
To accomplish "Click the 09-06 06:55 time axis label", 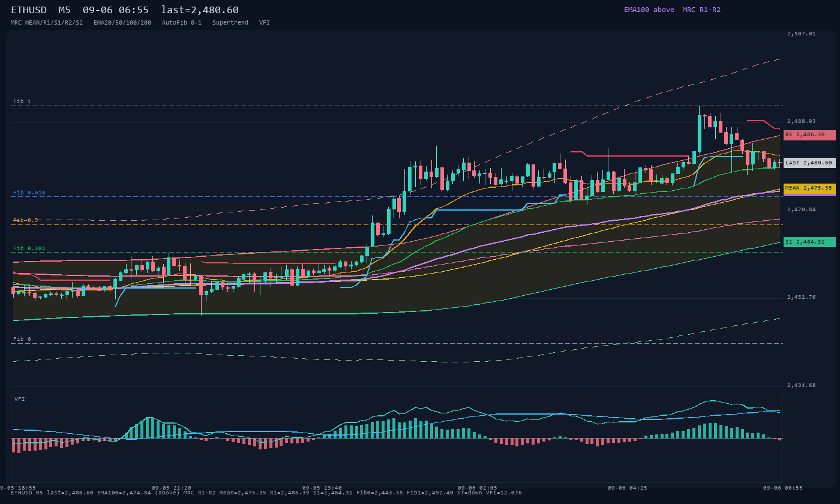I will 783,488.
